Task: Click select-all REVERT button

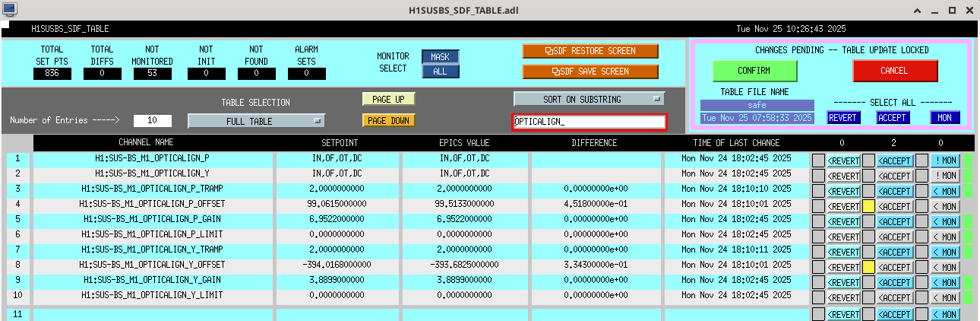Action: pyautogui.click(x=842, y=118)
